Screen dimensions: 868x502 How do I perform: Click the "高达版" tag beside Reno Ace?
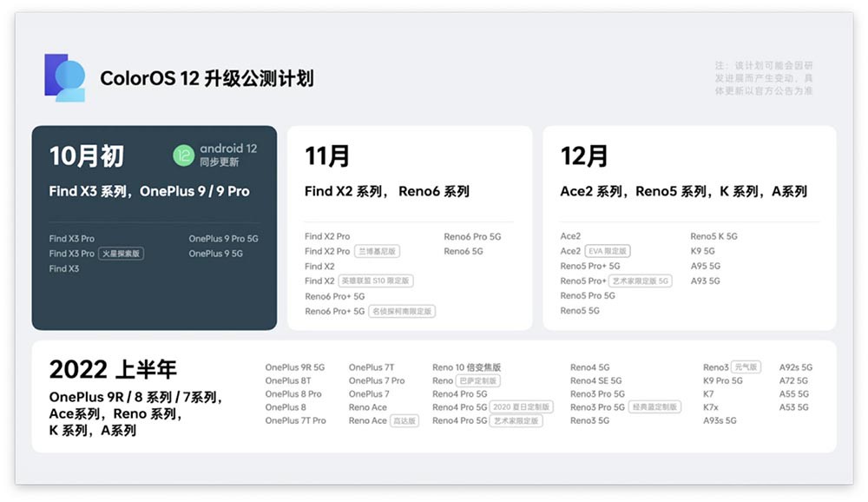click(x=404, y=421)
